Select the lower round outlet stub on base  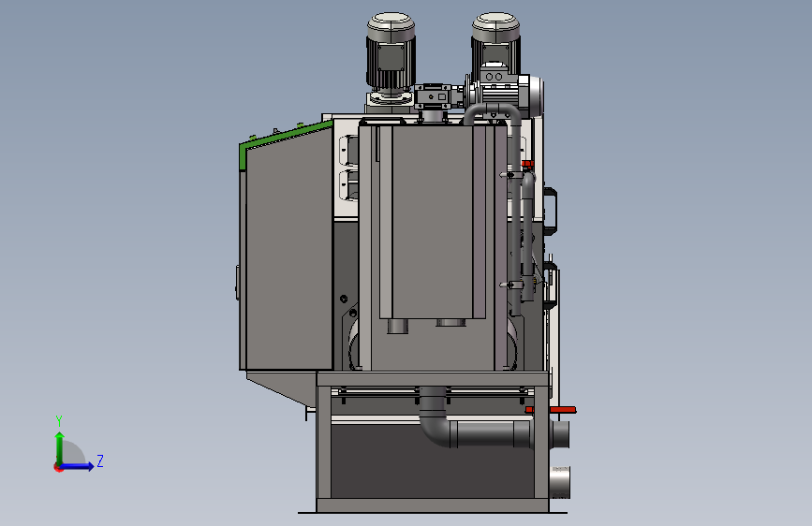pos(560,482)
